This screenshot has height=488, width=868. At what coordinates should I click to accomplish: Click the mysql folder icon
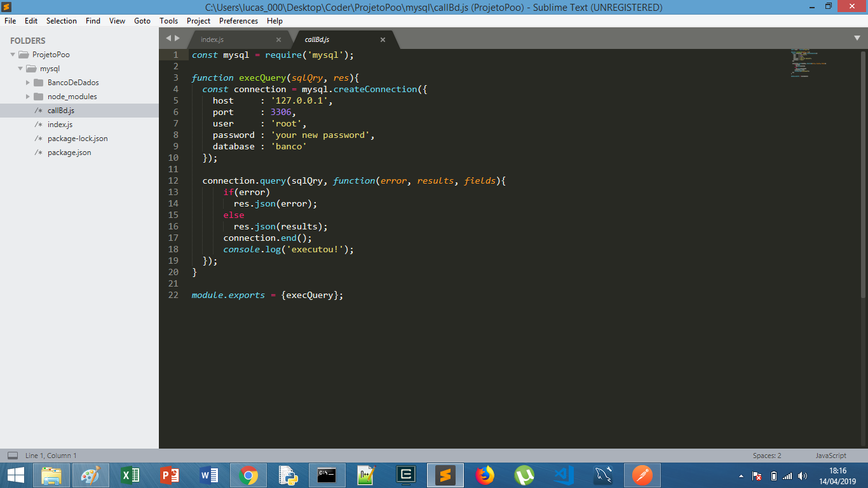[x=31, y=69]
